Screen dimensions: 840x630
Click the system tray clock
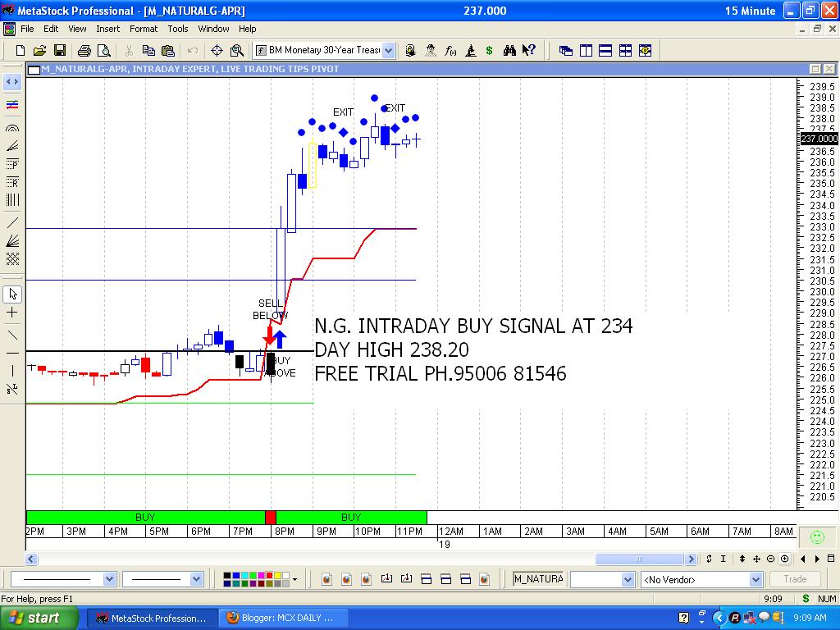tap(810, 618)
